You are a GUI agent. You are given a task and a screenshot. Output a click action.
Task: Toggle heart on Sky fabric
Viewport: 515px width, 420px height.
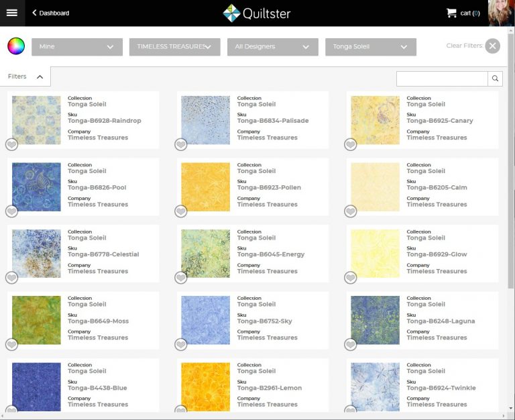coord(181,345)
